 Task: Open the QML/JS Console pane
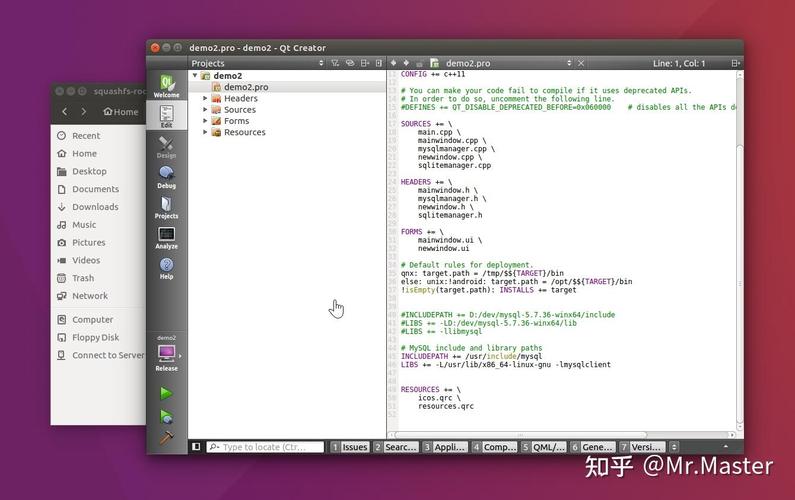point(543,447)
